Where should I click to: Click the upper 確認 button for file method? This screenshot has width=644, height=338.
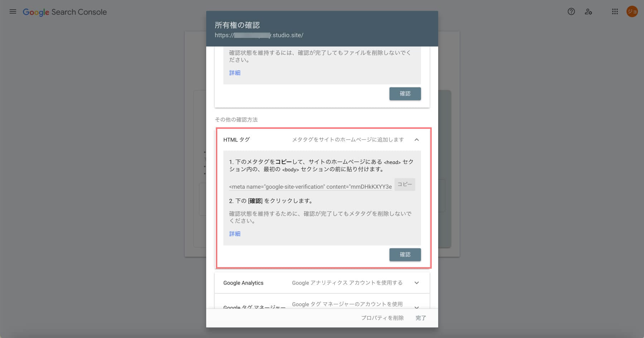click(405, 94)
